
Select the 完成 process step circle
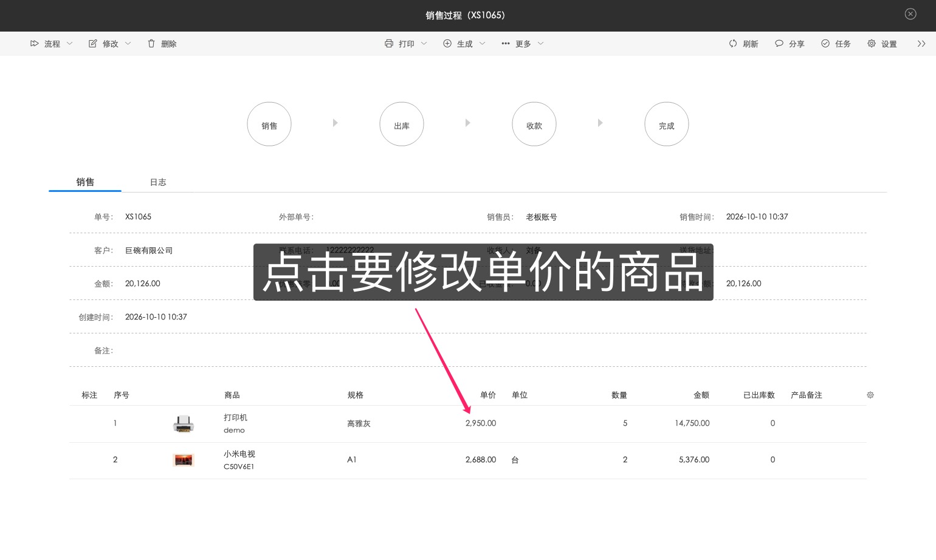coord(667,125)
